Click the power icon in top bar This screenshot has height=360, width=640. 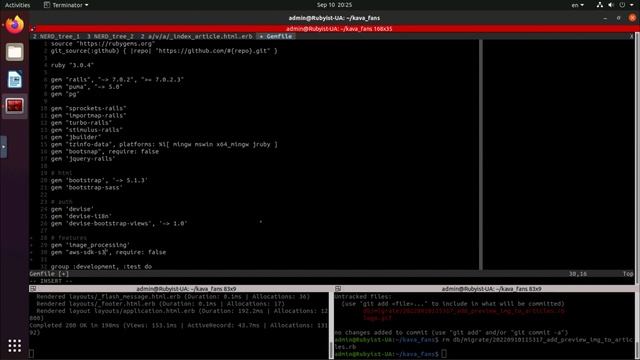point(622,5)
